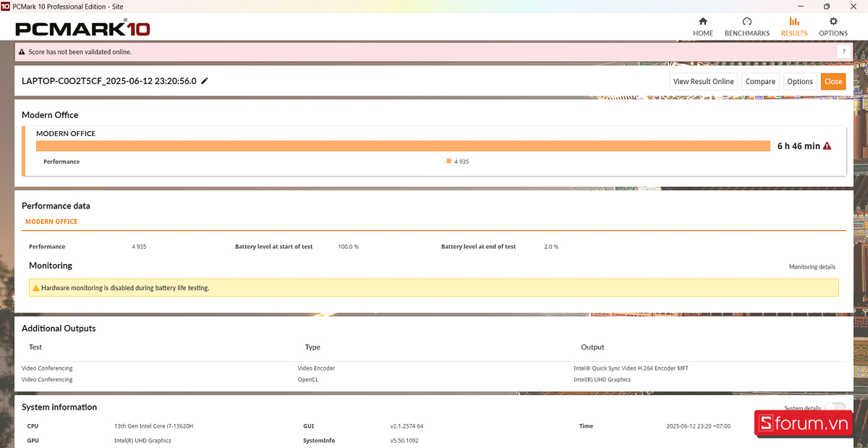The width and height of the screenshot is (868, 448).
Task: Open the Options gear icon
Action: [833, 22]
